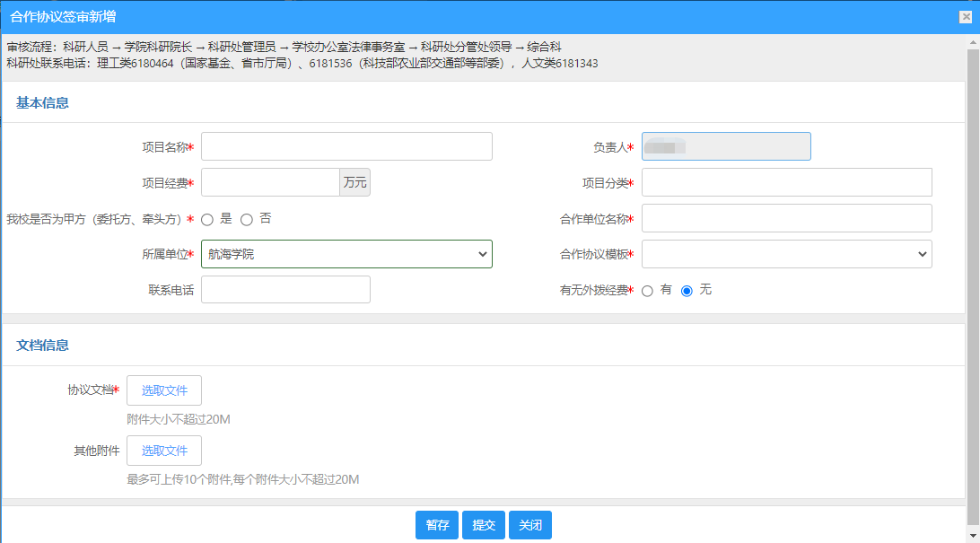980x543 pixels.
Task: Click the 关闭 button at bottom
Action: (x=530, y=525)
